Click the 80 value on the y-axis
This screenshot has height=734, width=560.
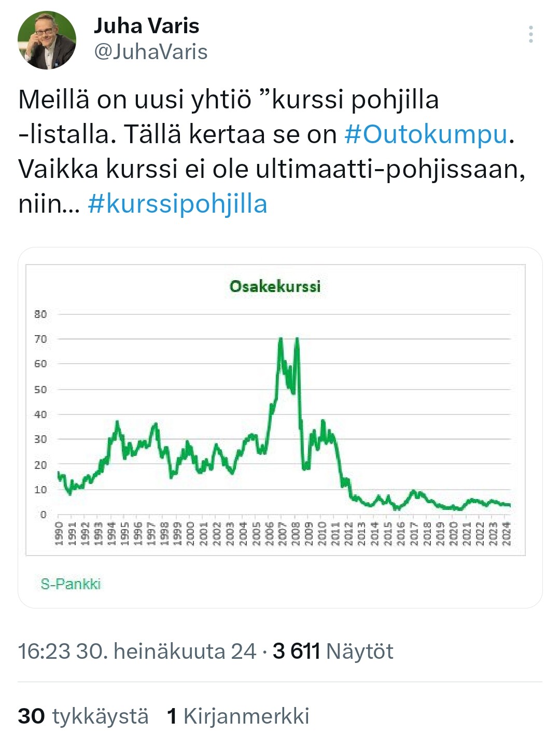(x=40, y=314)
